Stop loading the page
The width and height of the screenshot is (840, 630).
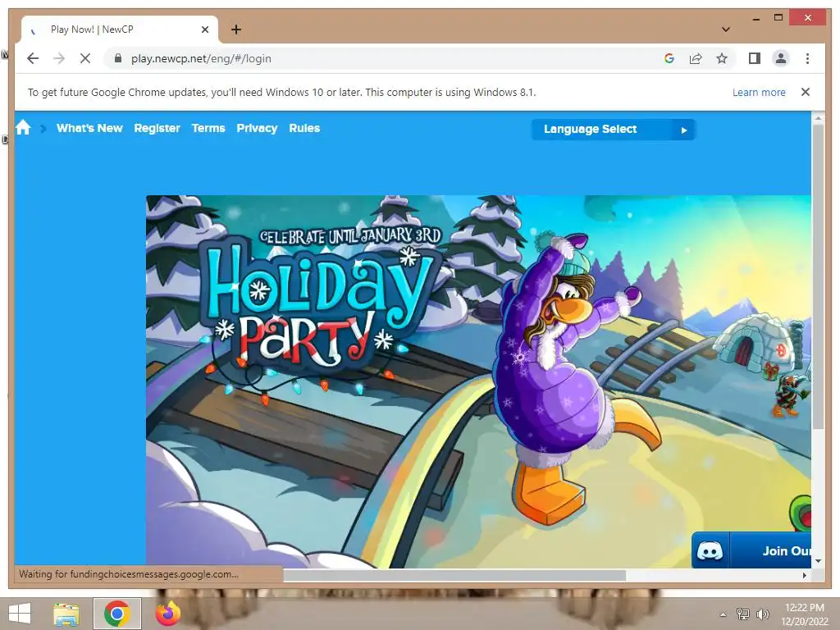(x=85, y=58)
